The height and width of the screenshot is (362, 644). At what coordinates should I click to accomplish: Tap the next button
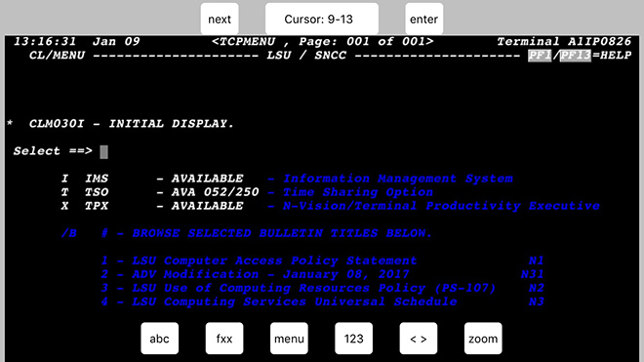click(220, 19)
